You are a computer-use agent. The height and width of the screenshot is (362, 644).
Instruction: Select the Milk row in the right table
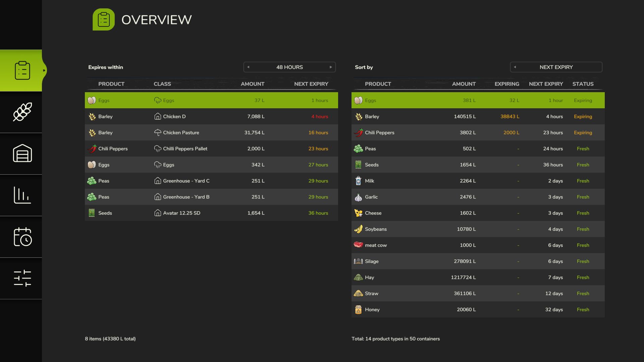[x=478, y=181]
